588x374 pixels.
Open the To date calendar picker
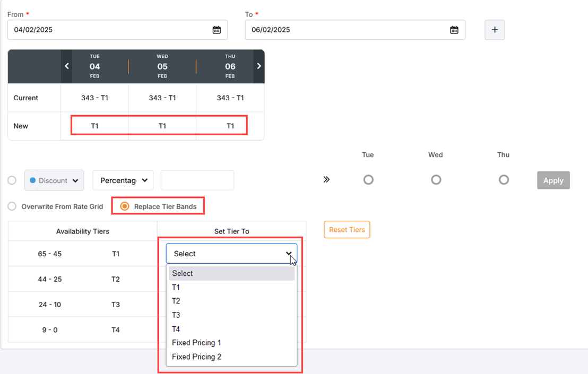pos(454,30)
